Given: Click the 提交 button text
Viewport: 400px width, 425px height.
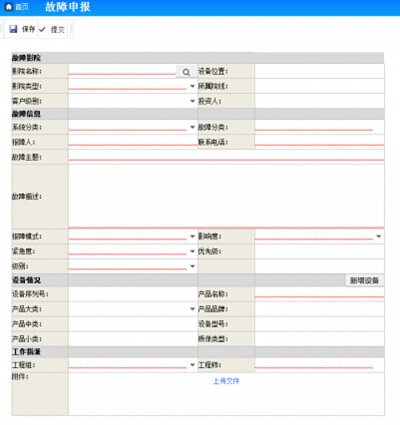Looking at the screenshot, I should (x=57, y=29).
